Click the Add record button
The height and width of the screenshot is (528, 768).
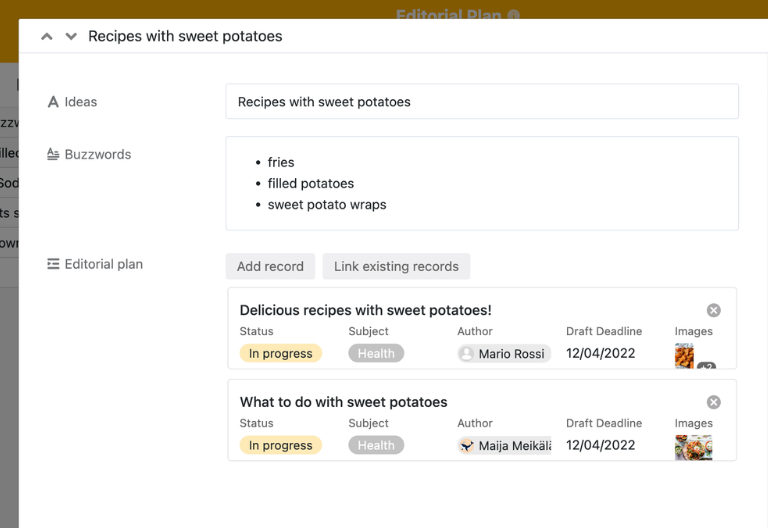coord(270,266)
